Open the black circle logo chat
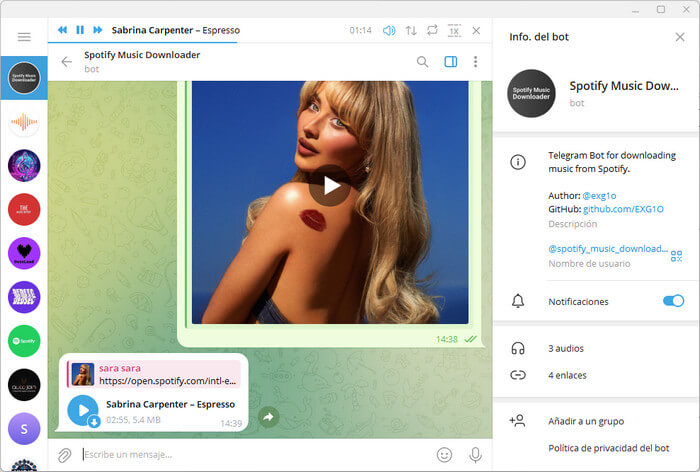 [x=24, y=384]
